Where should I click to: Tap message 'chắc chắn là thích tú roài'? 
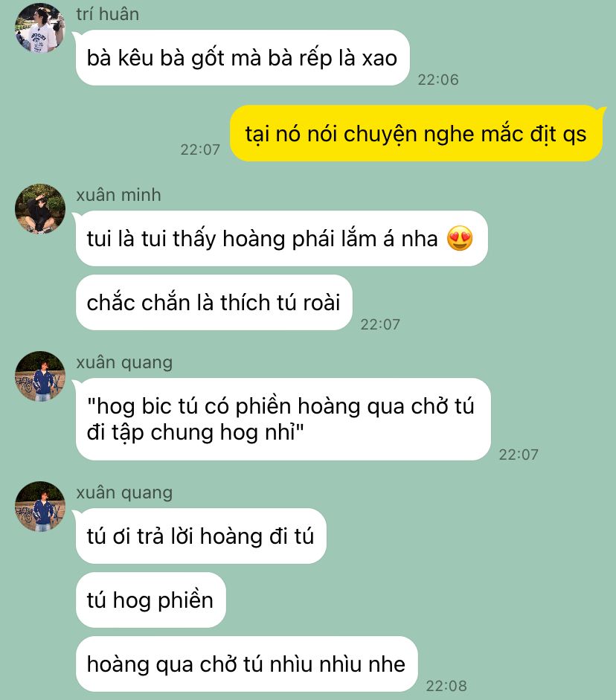click(x=214, y=302)
